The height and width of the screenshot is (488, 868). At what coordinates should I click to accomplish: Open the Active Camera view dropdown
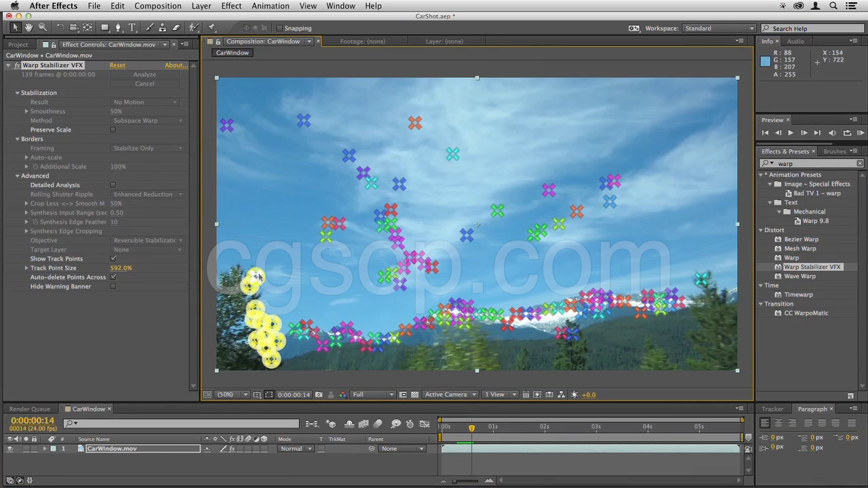(x=451, y=394)
